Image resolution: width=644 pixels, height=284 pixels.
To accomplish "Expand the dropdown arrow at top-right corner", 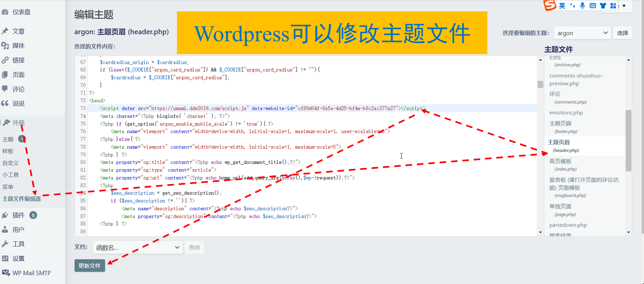I will (624, 6).
